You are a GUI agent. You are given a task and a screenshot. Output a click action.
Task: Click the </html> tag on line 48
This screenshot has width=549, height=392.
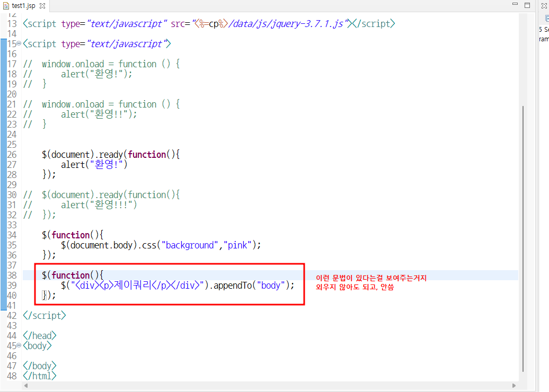pyautogui.click(x=40, y=376)
